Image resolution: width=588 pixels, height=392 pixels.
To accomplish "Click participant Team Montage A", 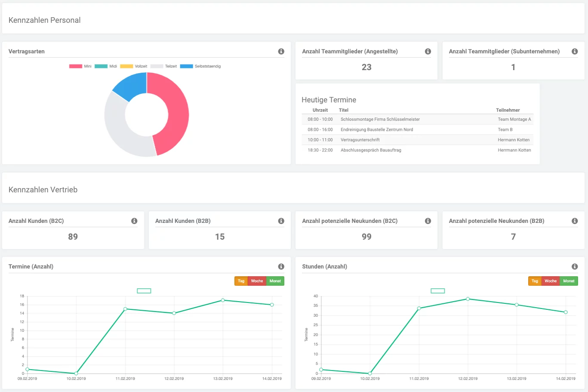I will tap(514, 119).
